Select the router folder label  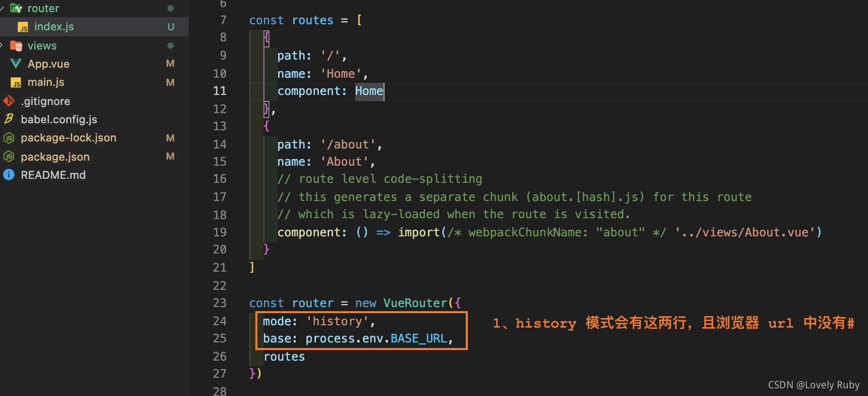(x=43, y=8)
